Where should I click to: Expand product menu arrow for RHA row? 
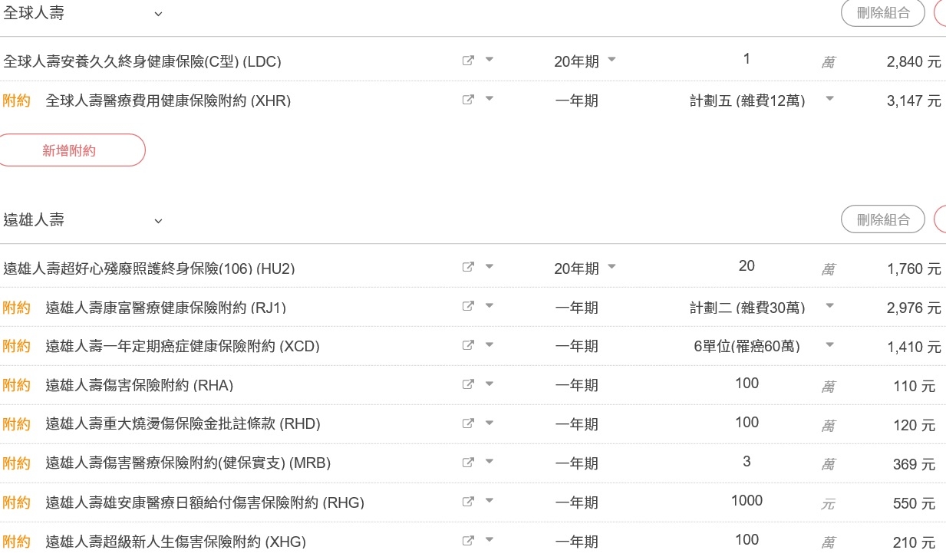489,384
